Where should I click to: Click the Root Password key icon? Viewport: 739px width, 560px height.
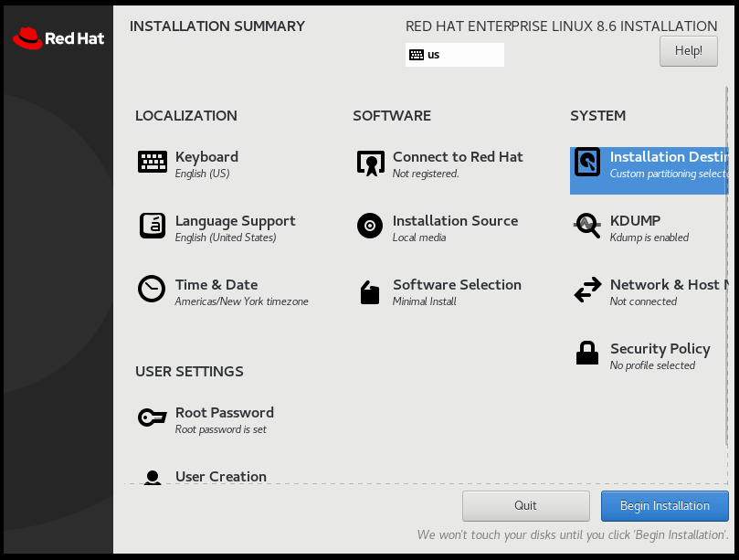coord(153,417)
